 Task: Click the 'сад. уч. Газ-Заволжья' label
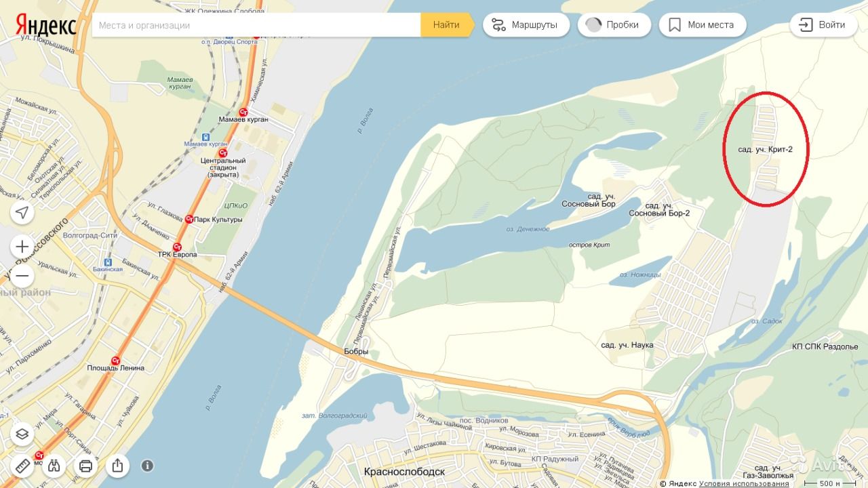(768, 472)
